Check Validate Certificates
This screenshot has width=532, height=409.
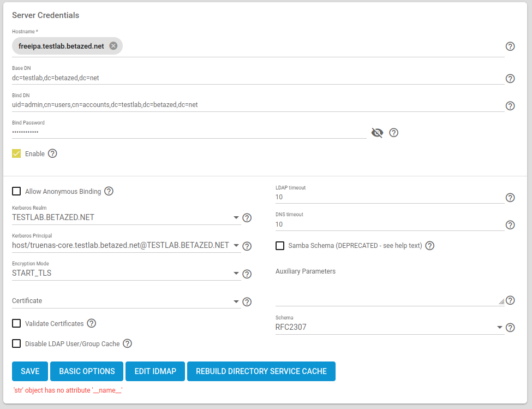click(16, 323)
